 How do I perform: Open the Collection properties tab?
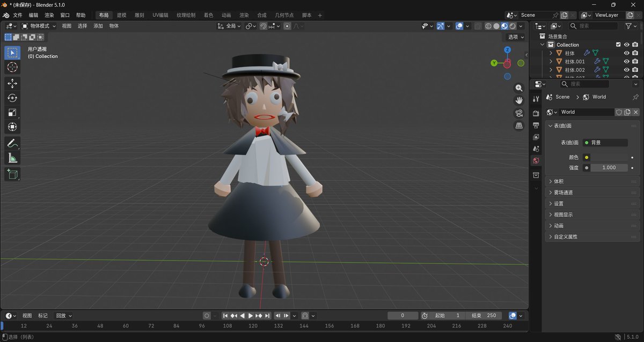point(536,175)
